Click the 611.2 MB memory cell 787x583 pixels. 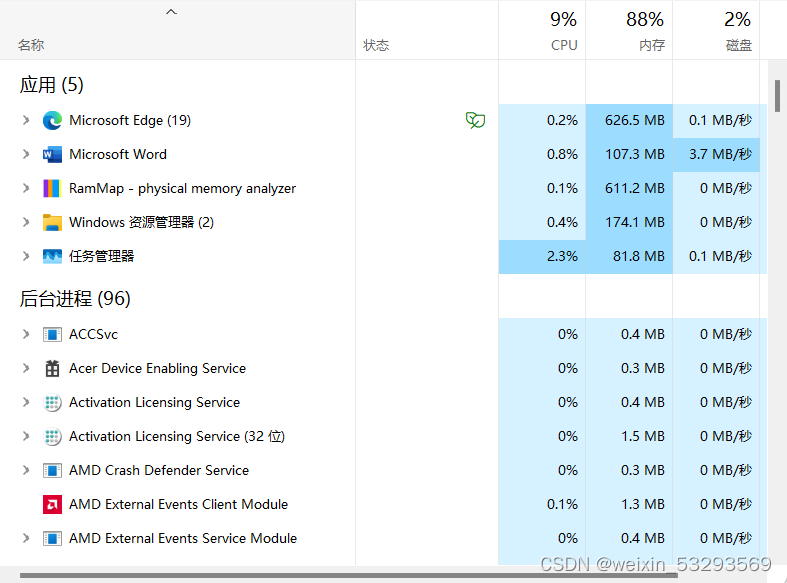(629, 189)
